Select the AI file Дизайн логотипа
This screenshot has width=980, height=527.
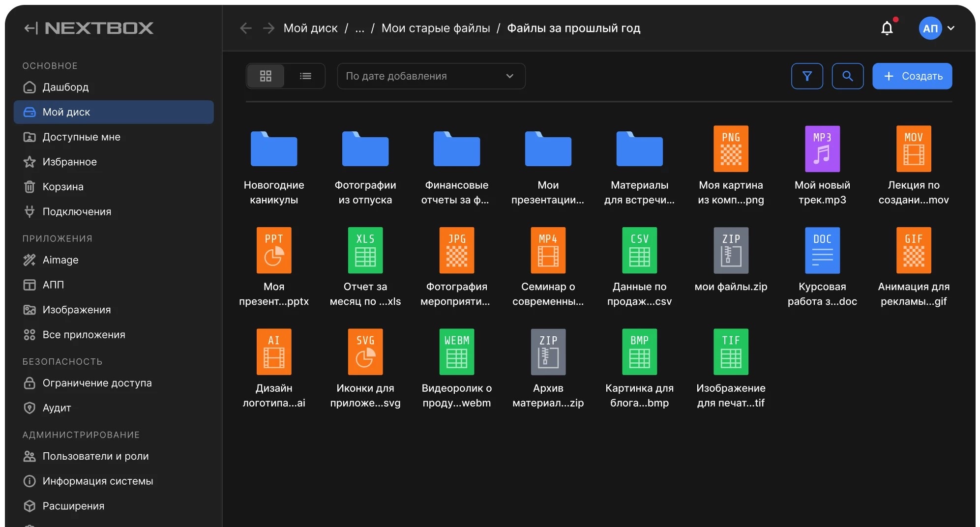(274, 370)
